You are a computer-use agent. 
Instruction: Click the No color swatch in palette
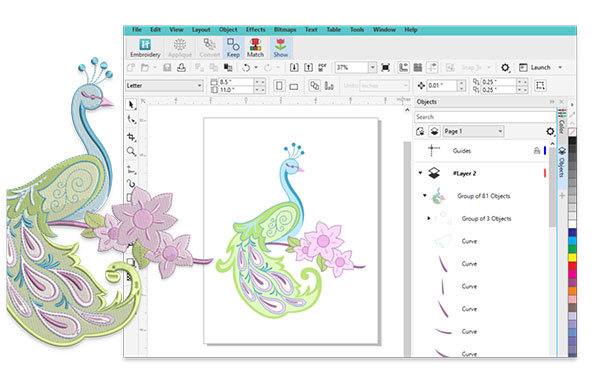[572, 132]
